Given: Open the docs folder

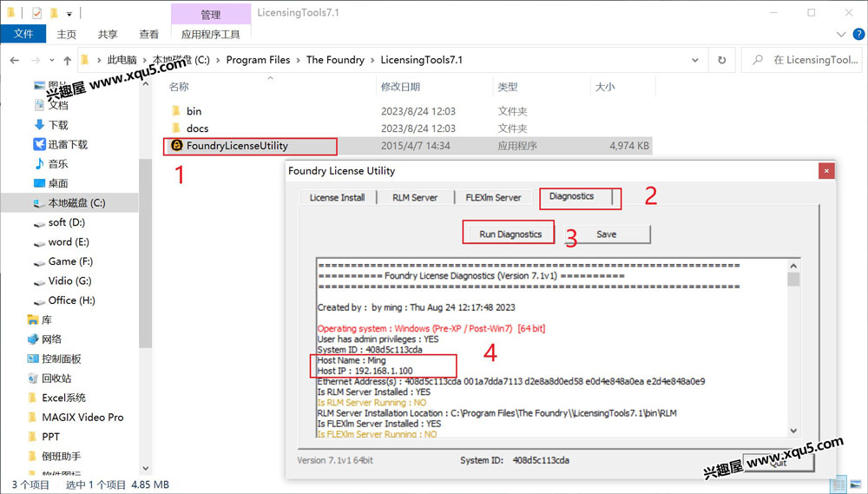Looking at the screenshot, I should pyautogui.click(x=197, y=128).
